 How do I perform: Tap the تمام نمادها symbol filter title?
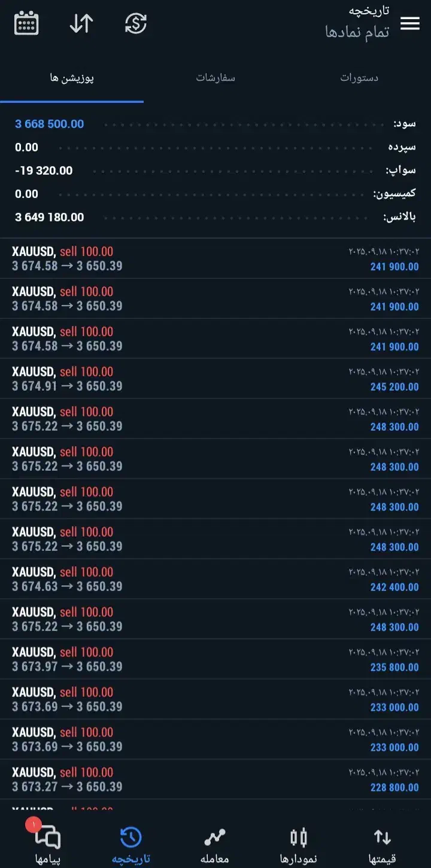click(x=357, y=32)
